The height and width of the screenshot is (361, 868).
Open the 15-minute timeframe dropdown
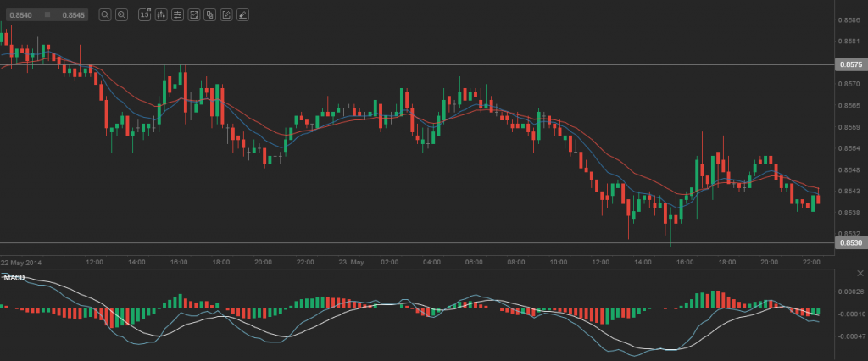coord(144,14)
